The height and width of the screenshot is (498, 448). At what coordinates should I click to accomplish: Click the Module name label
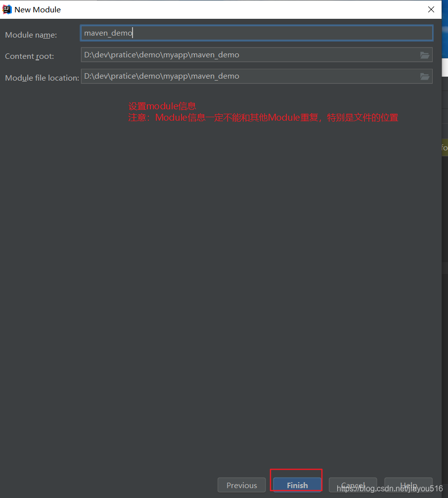point(31,35)
